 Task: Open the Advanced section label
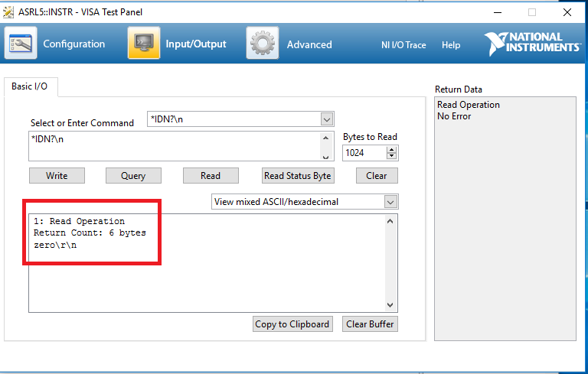click(x=309, y=44)
